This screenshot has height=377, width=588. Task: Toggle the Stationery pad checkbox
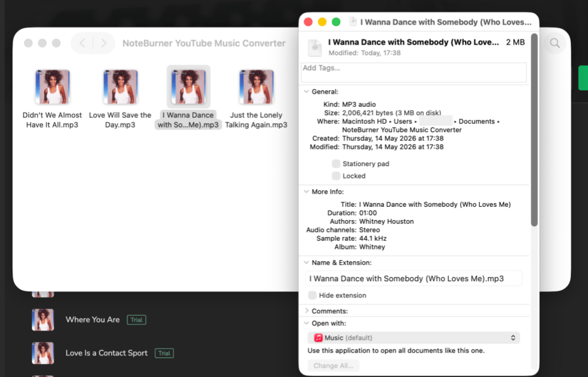click(336, 164)
